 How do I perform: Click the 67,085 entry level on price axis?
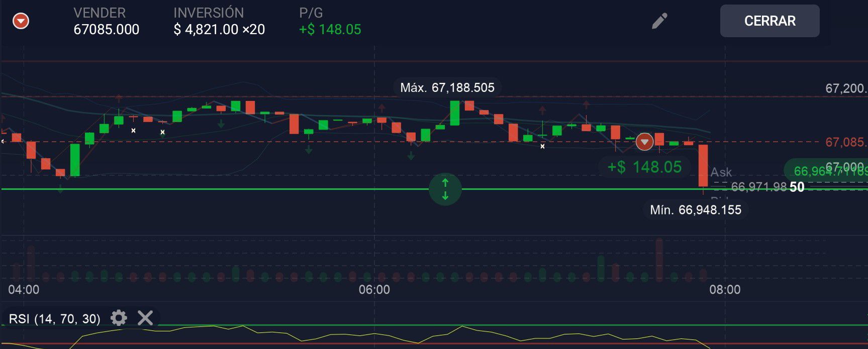pos(845,142)
